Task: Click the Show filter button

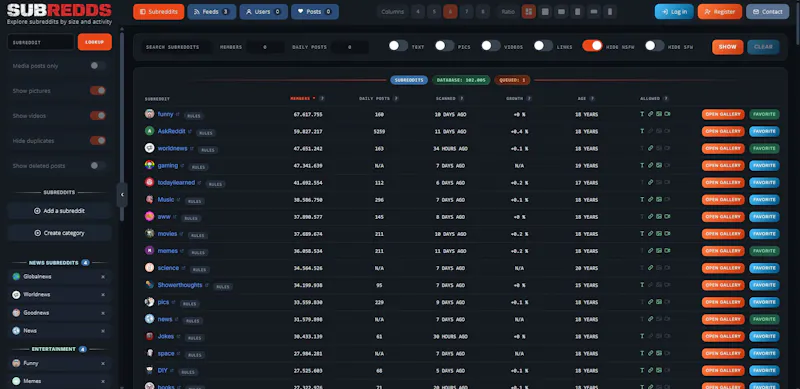Action: pyautogui.click(x=728, y=46)
